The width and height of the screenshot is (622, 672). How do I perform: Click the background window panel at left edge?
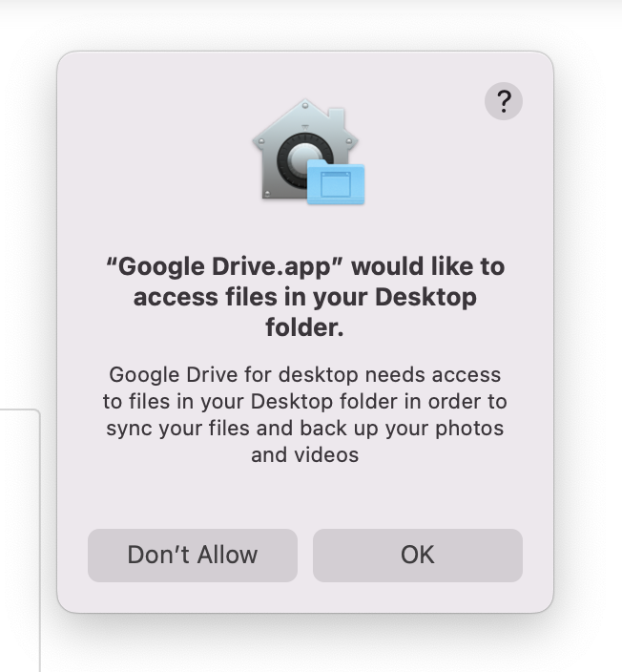tap(20, 540)
